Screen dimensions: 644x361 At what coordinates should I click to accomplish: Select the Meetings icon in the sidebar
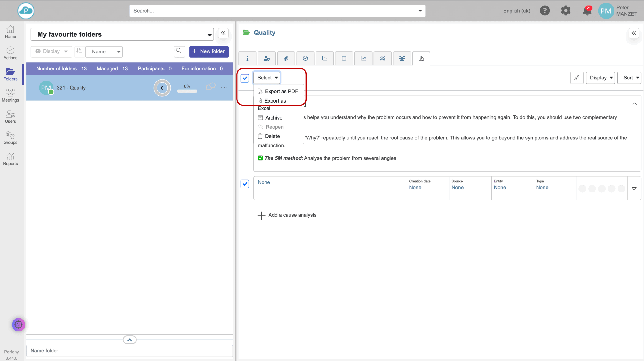coord(10,95)
